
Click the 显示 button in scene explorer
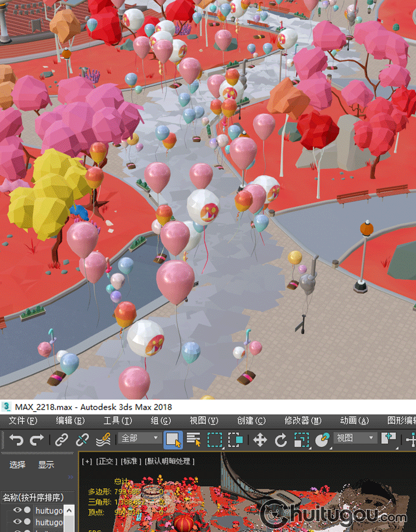[46, 465]
